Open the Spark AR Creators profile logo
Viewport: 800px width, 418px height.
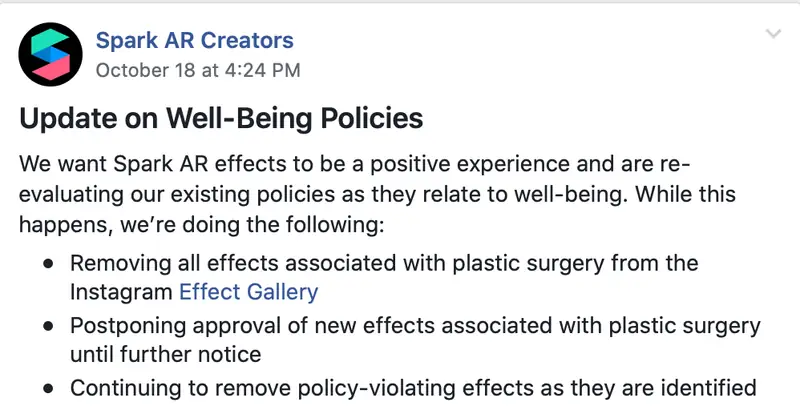(x=50, y=54)
